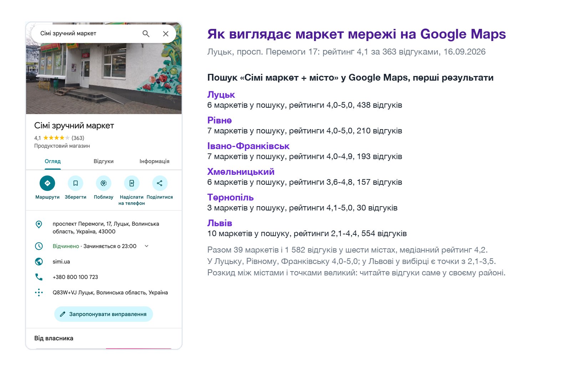588x371 pixels.
Task: Click 'Відчинено · Зачиняється о 23:00' text
Action: pyautogui.click(x=95, y=246)
